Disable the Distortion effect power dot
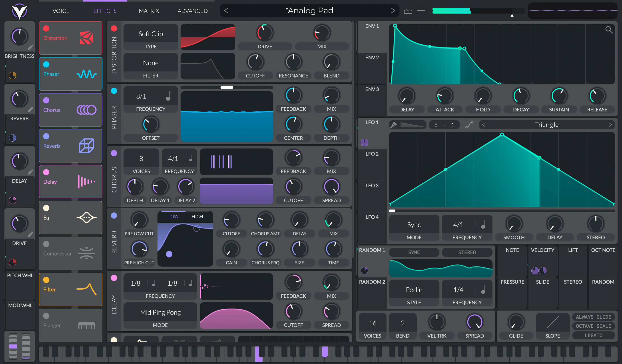This screenshot has height=364, width=622. [x=46, y=28]
